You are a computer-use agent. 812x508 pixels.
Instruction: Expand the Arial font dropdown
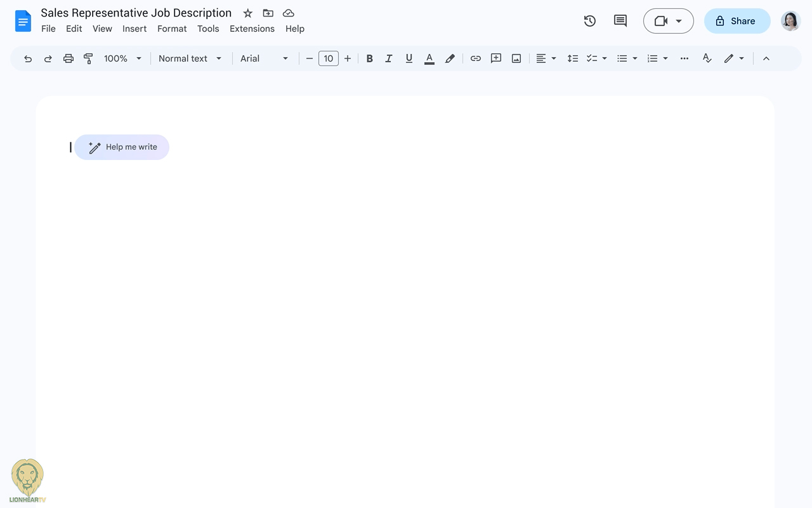264,58
